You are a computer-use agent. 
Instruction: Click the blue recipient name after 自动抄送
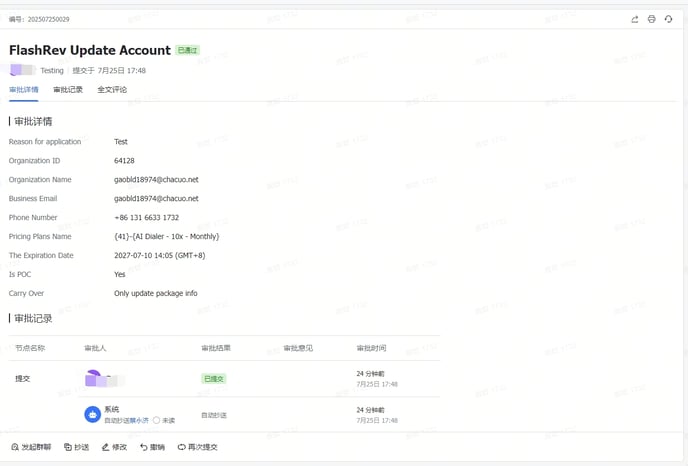139,420
